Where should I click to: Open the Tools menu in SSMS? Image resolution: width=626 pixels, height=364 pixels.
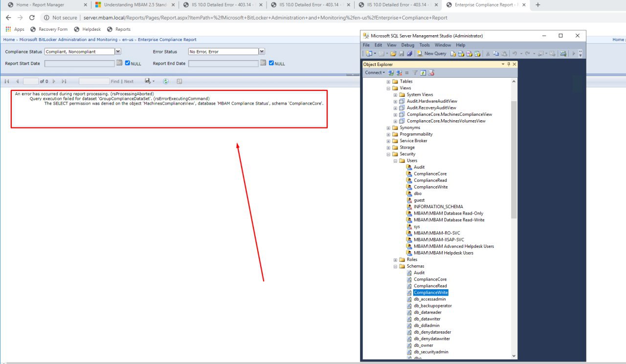(425, 45)
